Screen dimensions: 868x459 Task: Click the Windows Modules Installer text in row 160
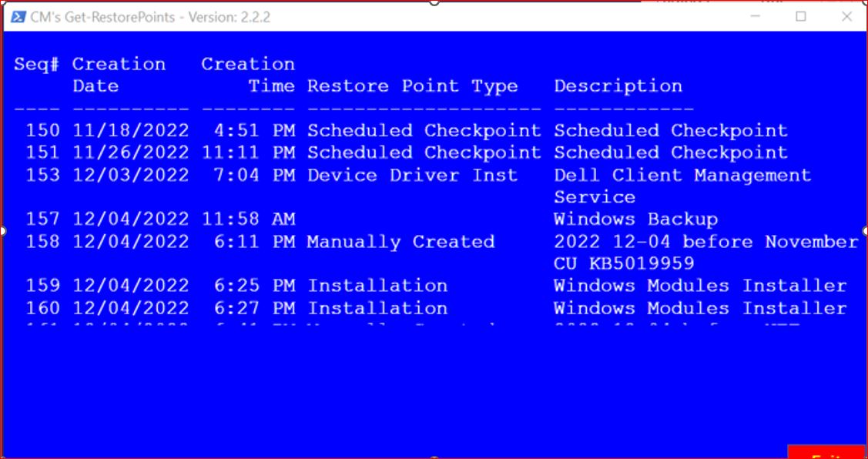[x=700, y=308]
